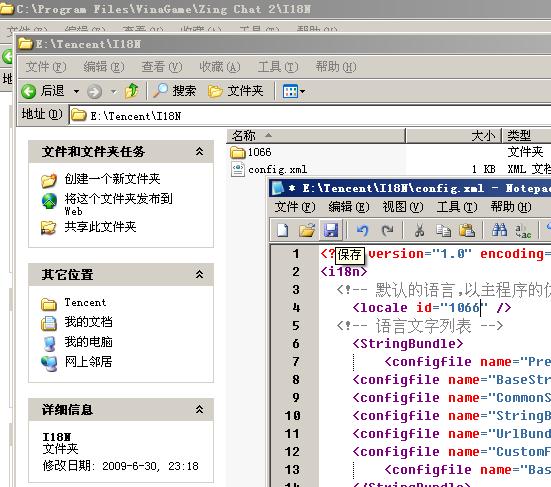The width and height of the screenshot is (551, 487).
Task: Click line 4 locale id text
Action: (432, 308)
